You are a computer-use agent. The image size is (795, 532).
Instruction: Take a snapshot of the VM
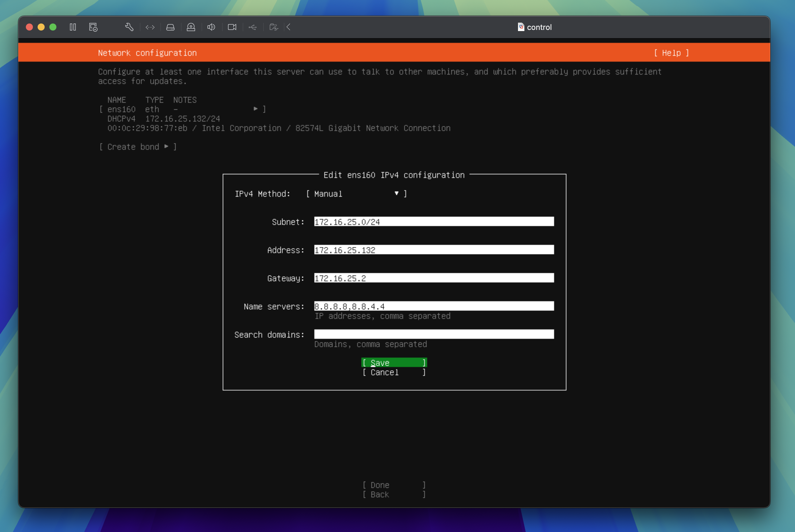(93, 27)
